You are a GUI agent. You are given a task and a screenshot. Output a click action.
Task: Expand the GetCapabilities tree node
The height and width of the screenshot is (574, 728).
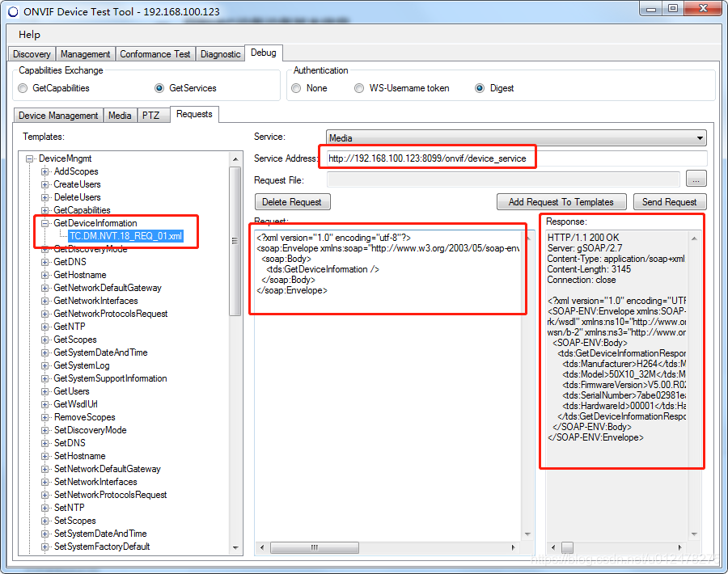pyautogui.click(x=45, y=210)
